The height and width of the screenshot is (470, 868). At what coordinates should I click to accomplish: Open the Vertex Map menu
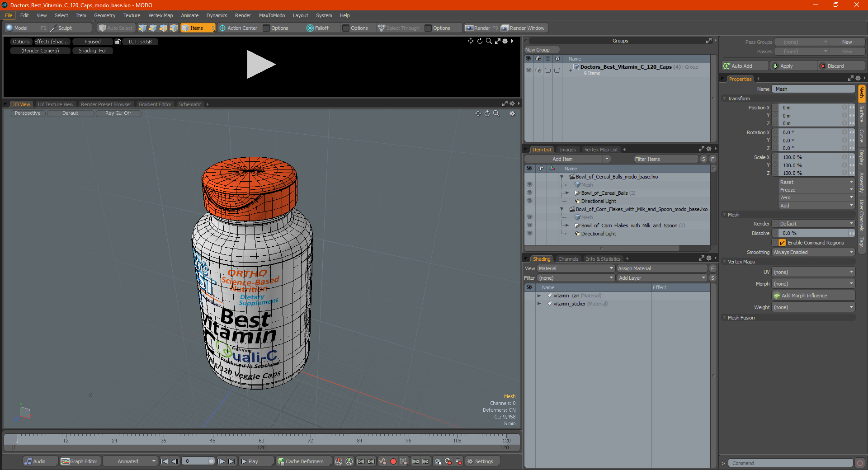(160, 15)
